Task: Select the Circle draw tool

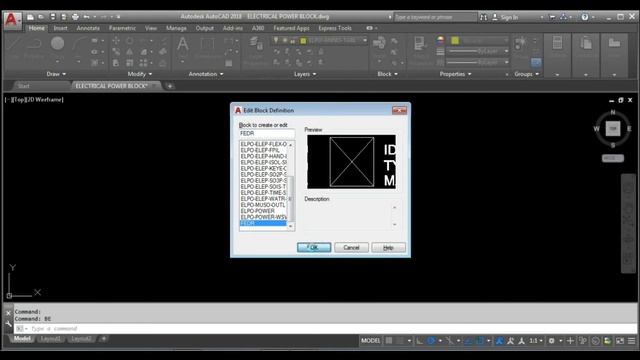Action: point(58,43)
